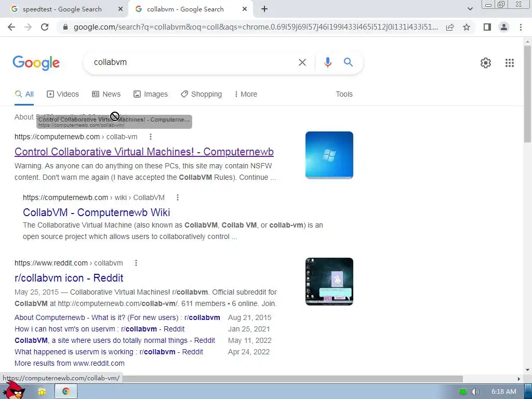Click the address bar URL

[x=256, y=27]
